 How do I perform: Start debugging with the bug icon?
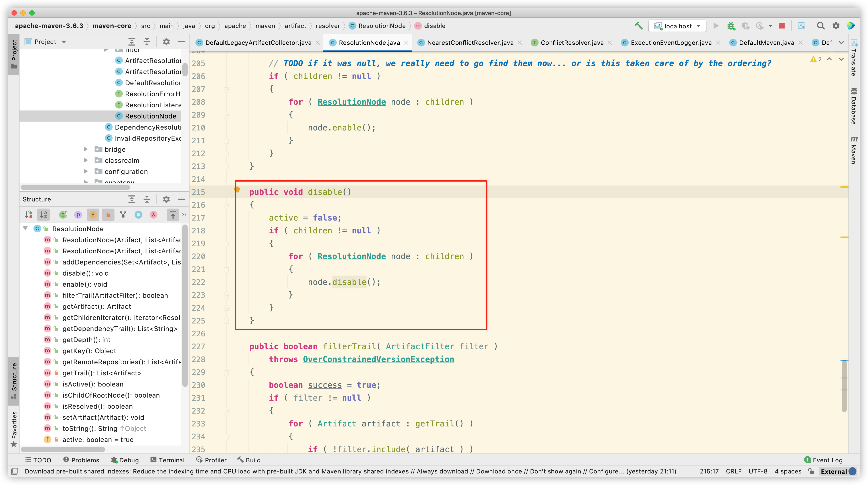click(x=731, y=26)
